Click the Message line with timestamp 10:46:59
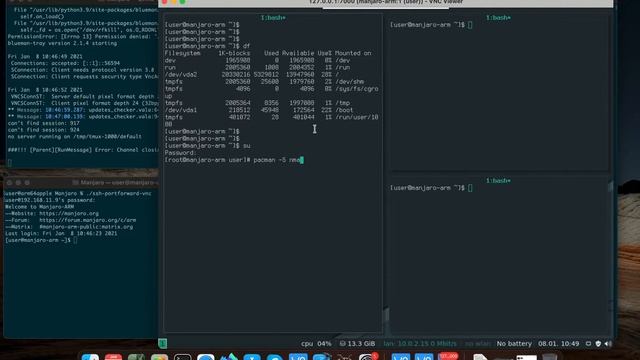The image size is (640, 360). [83, 110]
